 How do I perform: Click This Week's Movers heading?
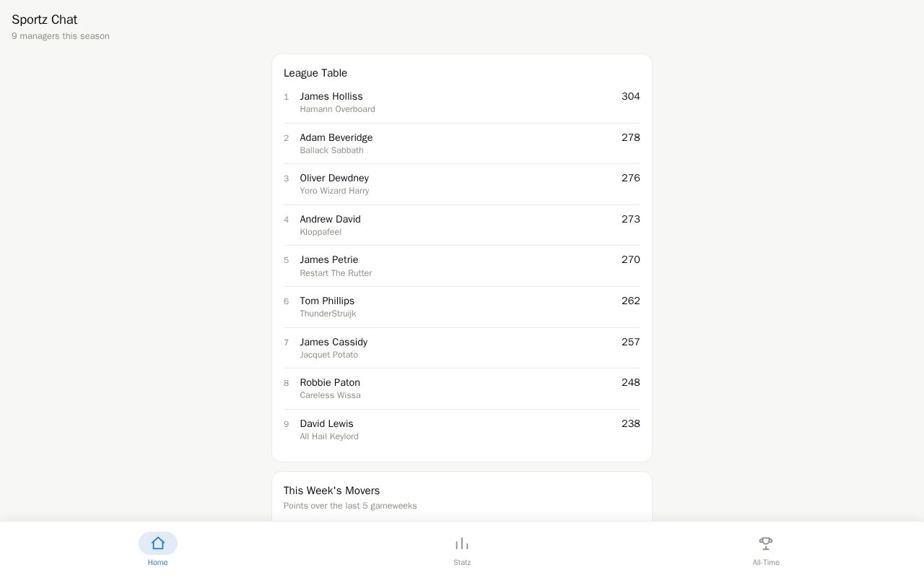point(331,491)
